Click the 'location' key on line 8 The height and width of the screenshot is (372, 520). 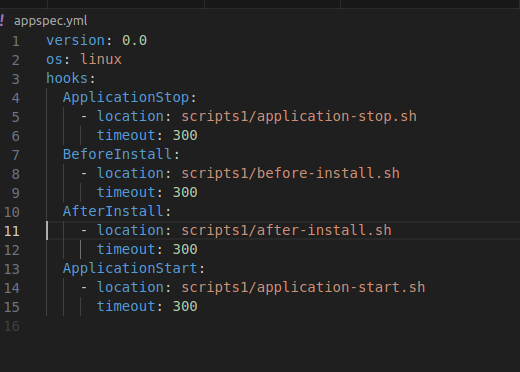(130, 174)
